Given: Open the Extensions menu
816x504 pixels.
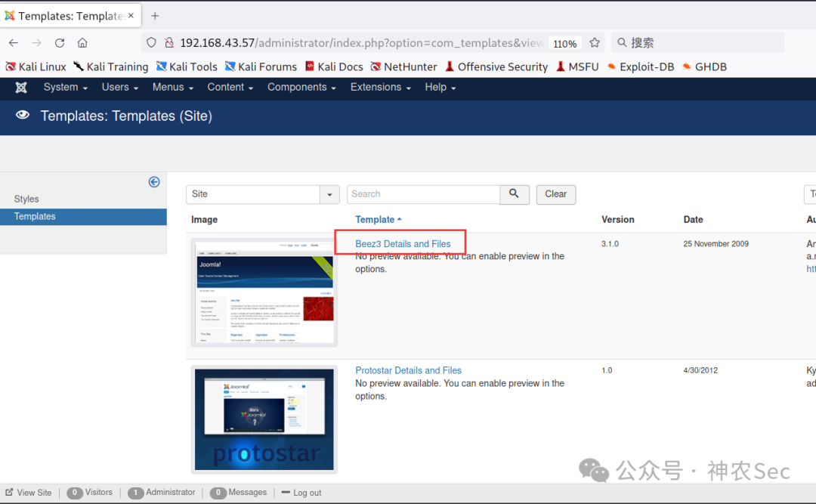Looking at the screenshot, I should (x=380, y=88).
